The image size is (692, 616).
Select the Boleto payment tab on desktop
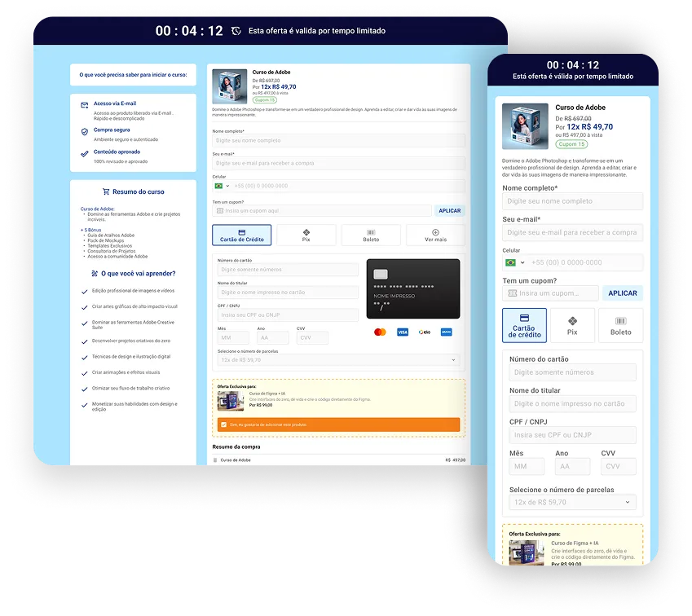tap(371, 235)
